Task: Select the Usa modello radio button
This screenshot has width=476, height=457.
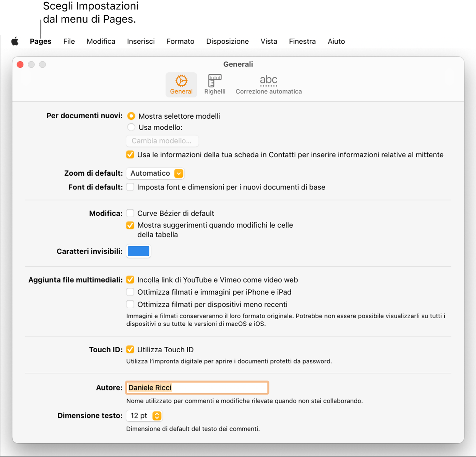Action: (131, 127)
